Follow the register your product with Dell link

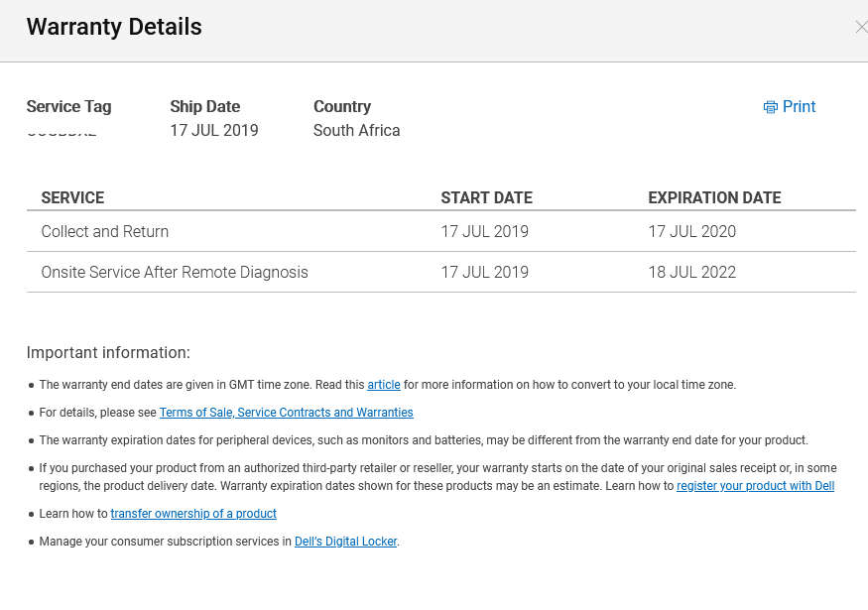(755, 486)
